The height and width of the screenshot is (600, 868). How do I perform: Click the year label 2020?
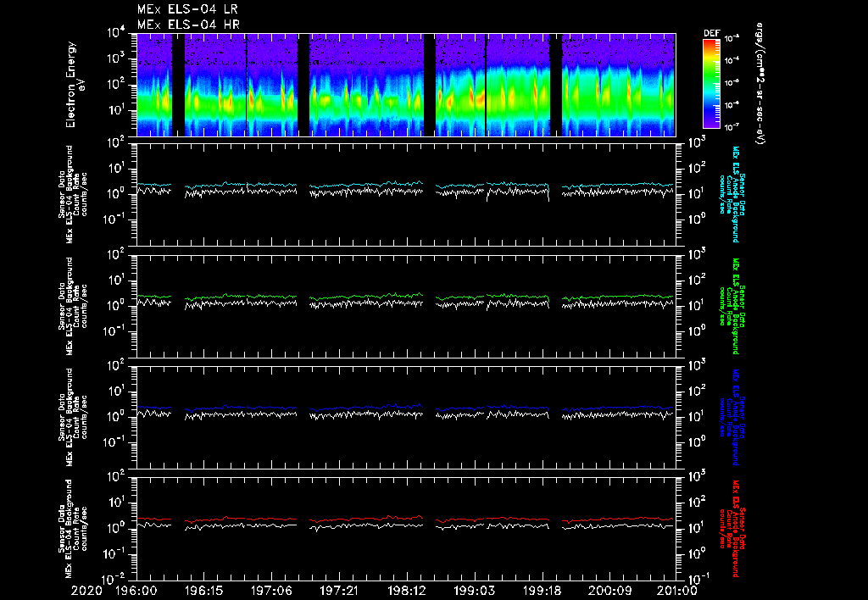coord(87,592)
